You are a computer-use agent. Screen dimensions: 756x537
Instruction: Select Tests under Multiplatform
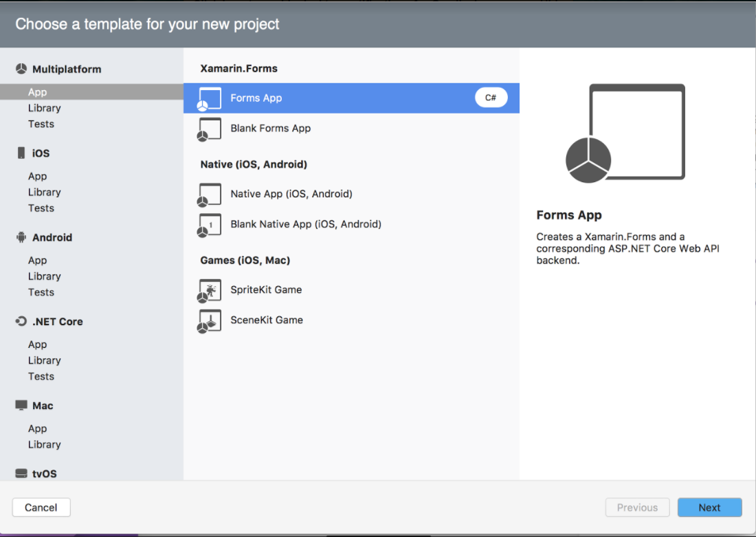click(41, 124)
